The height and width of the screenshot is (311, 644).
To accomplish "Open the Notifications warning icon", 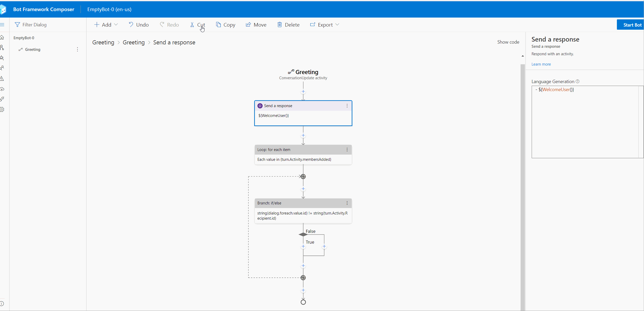I will tap(2, 78).
